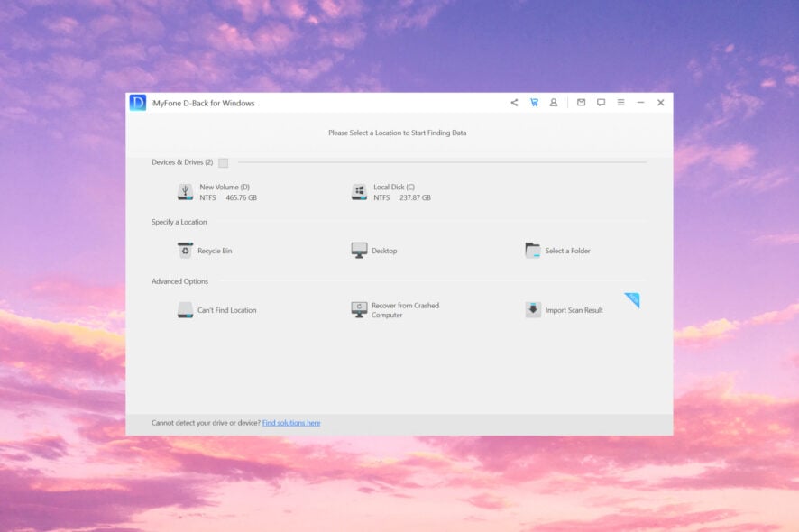The height and width of the screenshot is (532, 799).
Task: Select the New Volume (D) drive icon
Action: click(x=185, y=192)
